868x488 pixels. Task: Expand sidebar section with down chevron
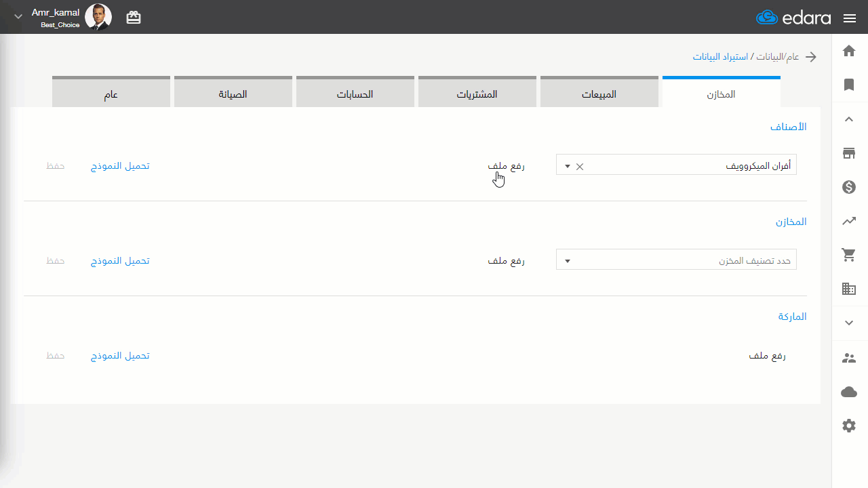tap(849, 323)
